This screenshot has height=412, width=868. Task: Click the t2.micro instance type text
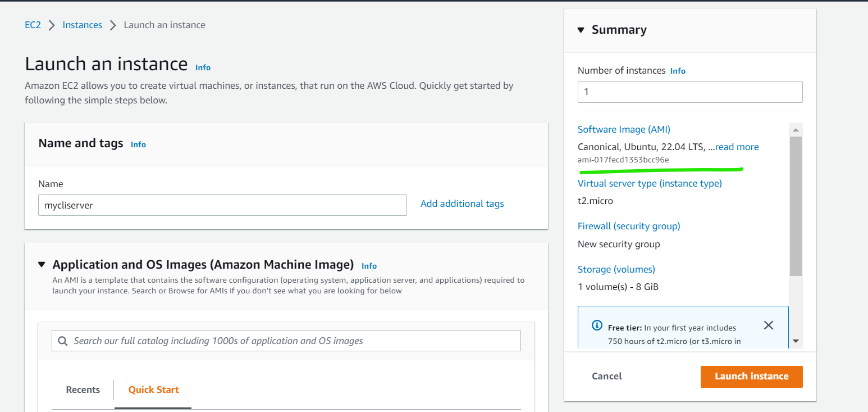pyautogui.click(x=595, y=201)
